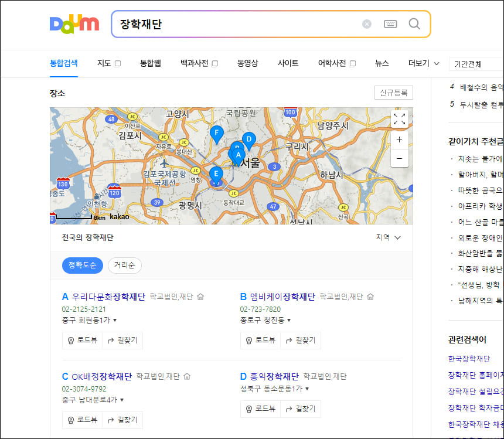Switch to the 동영상 tab
504x439 pixels.
248,63
